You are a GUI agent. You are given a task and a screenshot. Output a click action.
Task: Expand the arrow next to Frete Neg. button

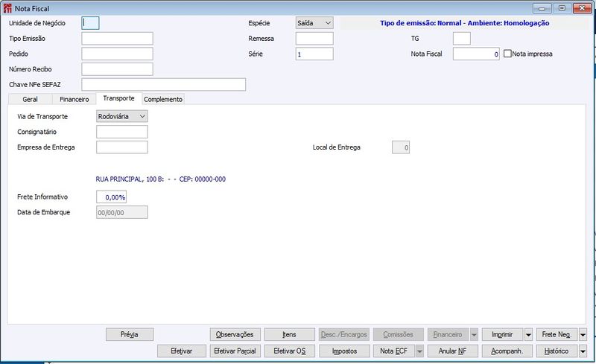coord(583,335)
